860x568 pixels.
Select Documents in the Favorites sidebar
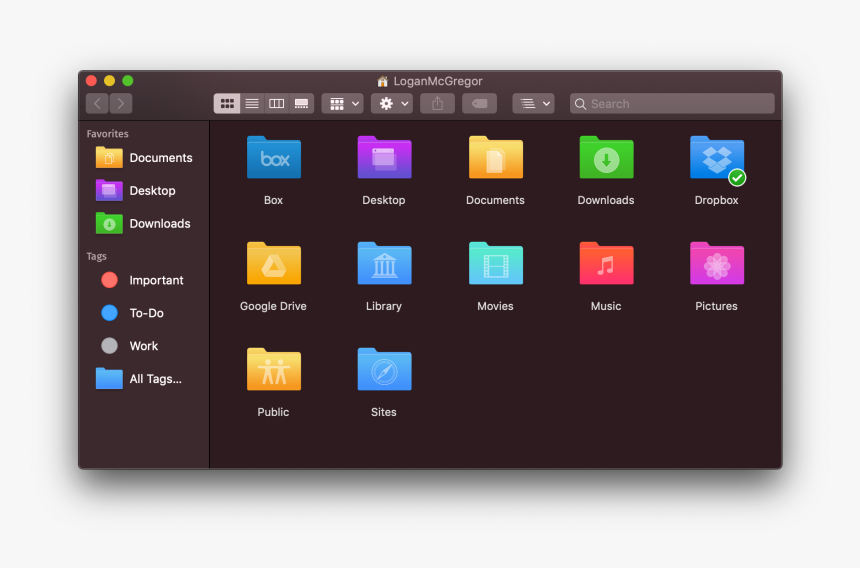(144, 158)
